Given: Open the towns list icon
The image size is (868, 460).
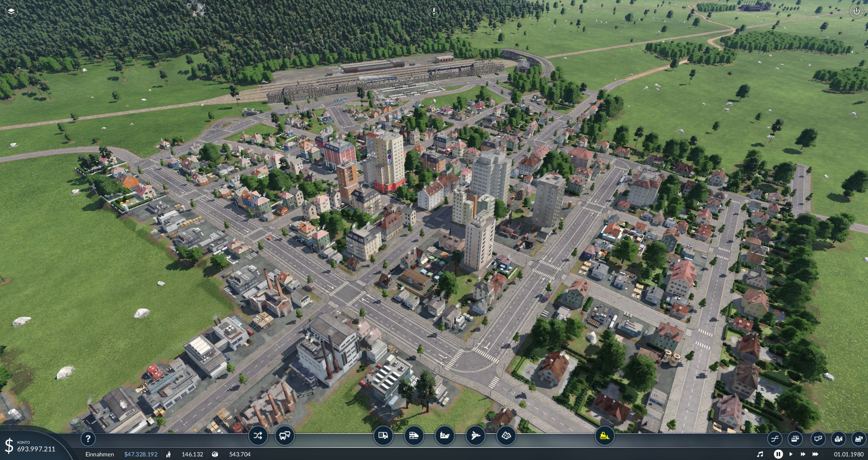Looking at the screenshot, I should click(838, 439).
